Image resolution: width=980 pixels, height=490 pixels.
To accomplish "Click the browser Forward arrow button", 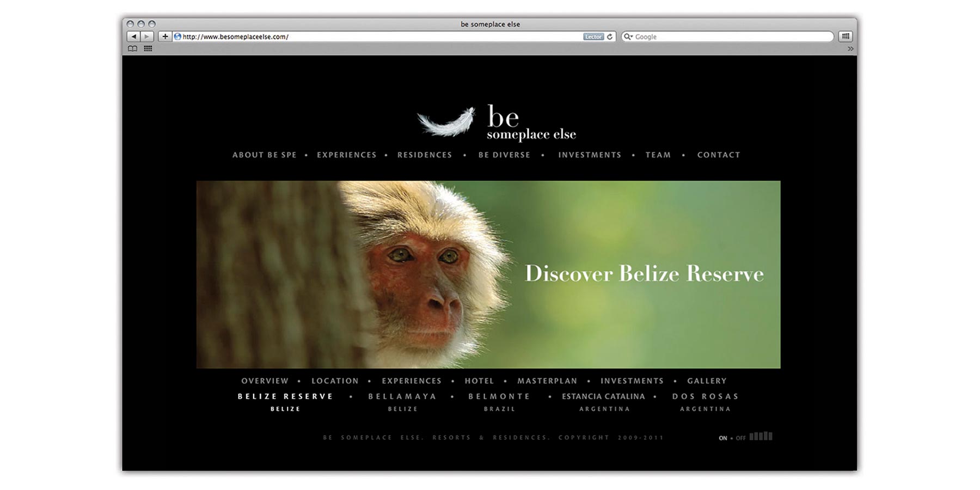I will pyautogui.click(x=147, y=36).
